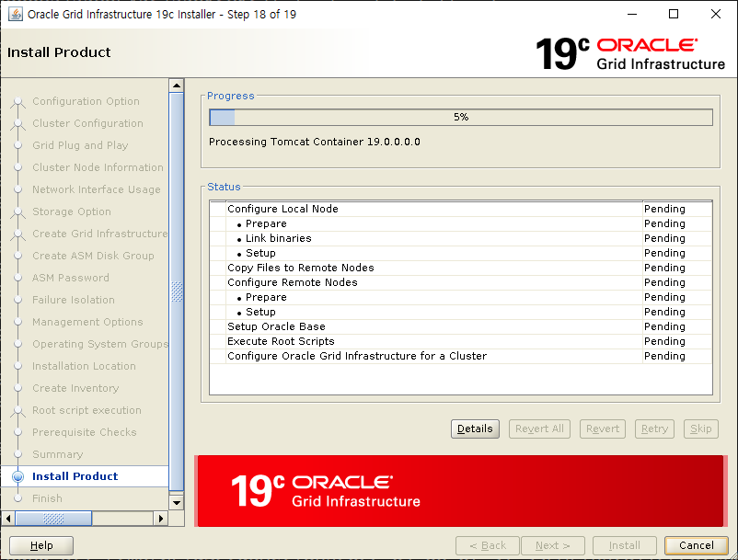
Task: Click the Retry button
Action: coord(654,429)
